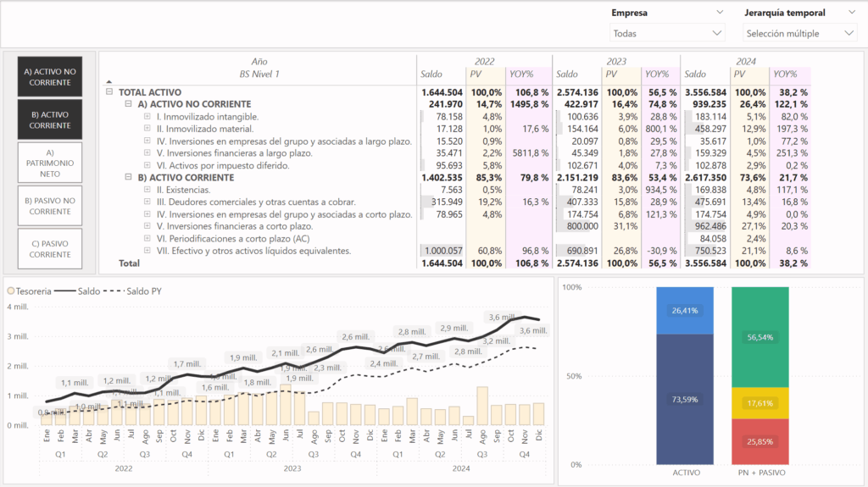868x487 pixels.
Task: Expand V. Inversiones financieras a corto plazo
Action: coord(147,226)
